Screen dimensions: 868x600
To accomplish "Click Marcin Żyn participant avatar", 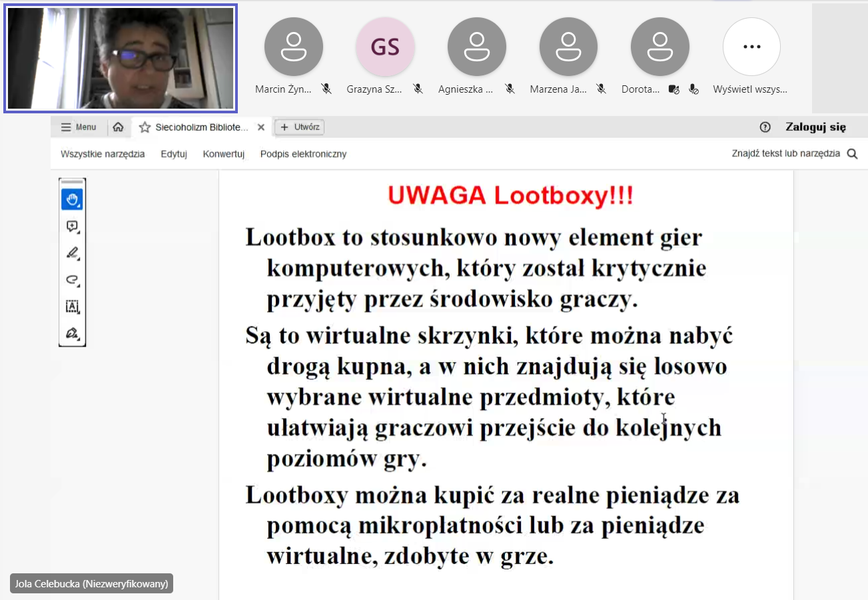I will tap(294, 47).
